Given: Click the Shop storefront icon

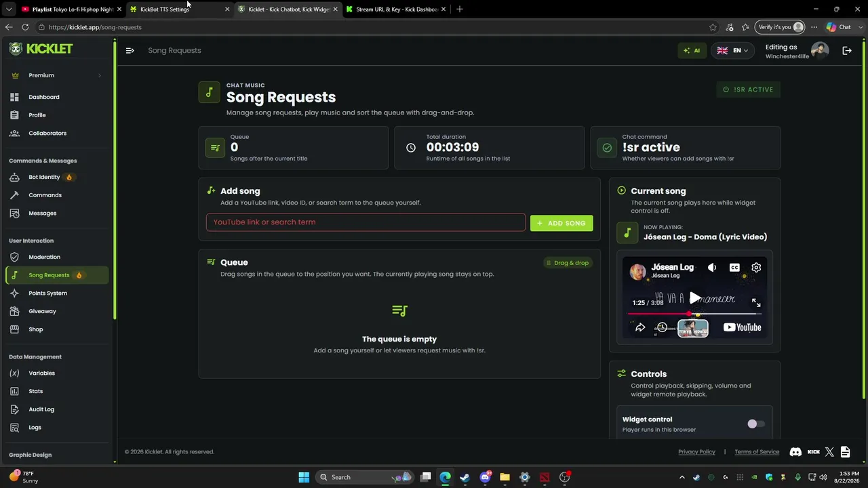Looking at the screenshot, I should coord(14,329).
